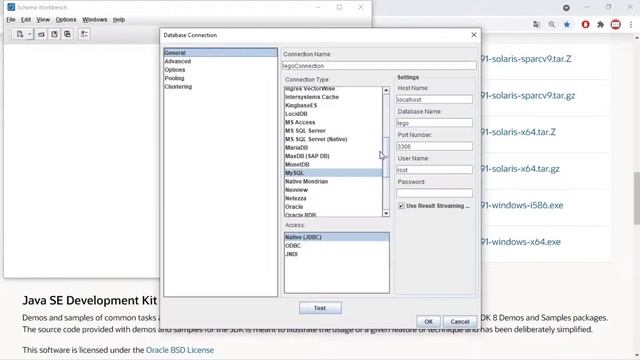Open the Options menu
This screenshot has width=640, height=360.
point(66,20)
